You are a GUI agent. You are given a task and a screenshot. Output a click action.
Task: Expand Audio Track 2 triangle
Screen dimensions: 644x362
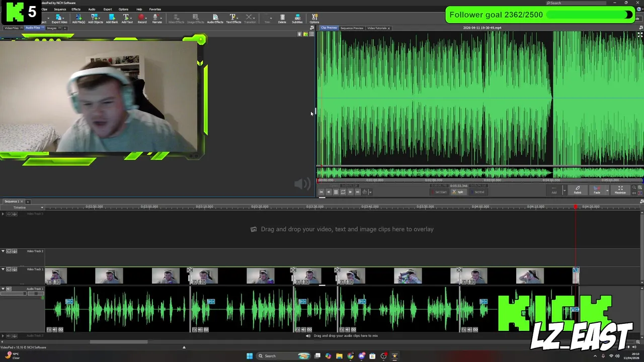[3, 336]
